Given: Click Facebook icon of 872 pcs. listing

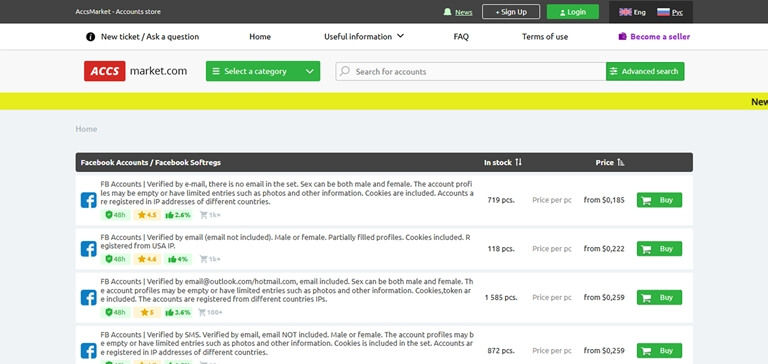Looking at the screenshot, I should (x=89, y=351).
